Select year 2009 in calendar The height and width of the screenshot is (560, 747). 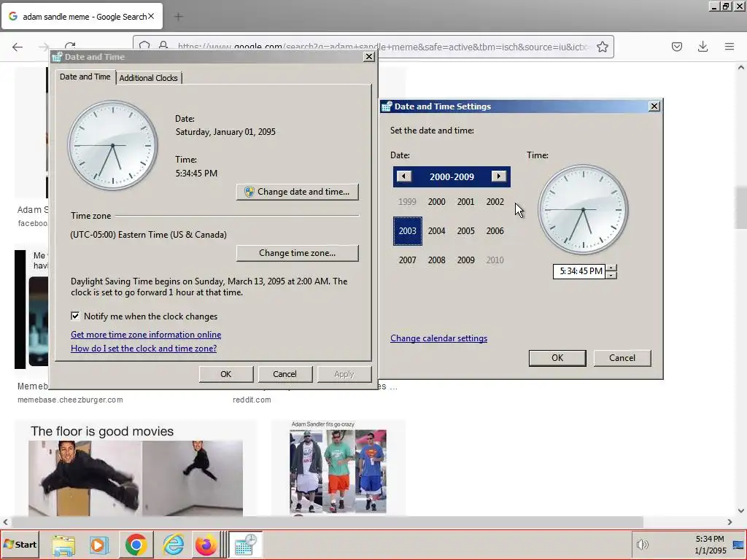click(465, 260)
